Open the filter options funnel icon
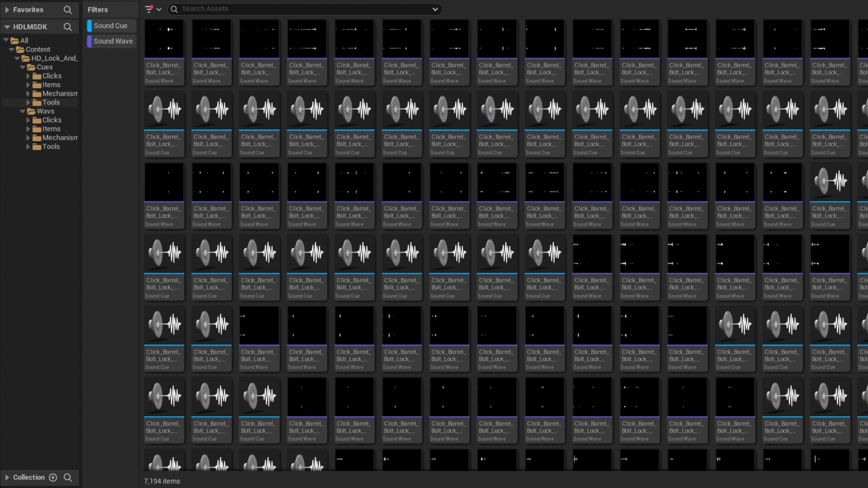This screenshot has width=868, height=488. pos(150,9)
